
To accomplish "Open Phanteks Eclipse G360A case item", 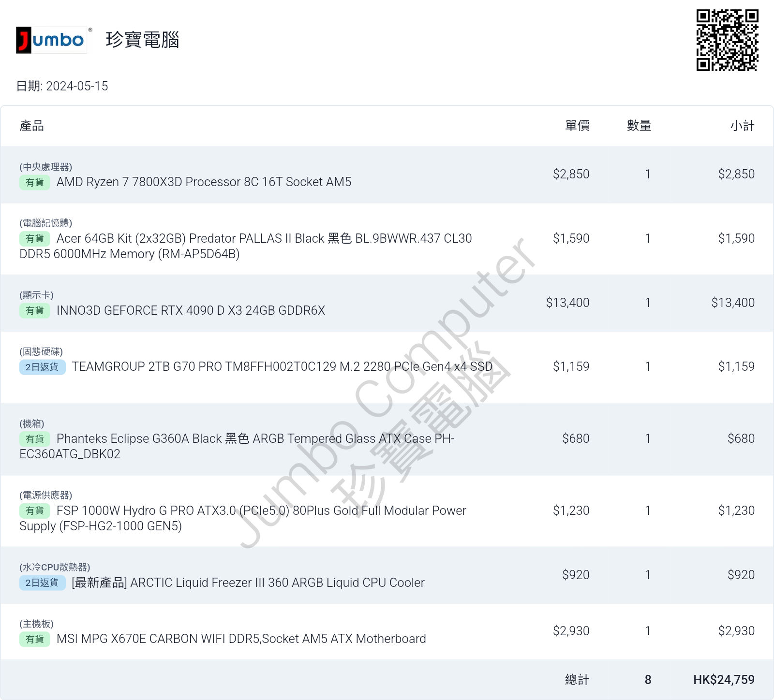I will coord(237,446).
